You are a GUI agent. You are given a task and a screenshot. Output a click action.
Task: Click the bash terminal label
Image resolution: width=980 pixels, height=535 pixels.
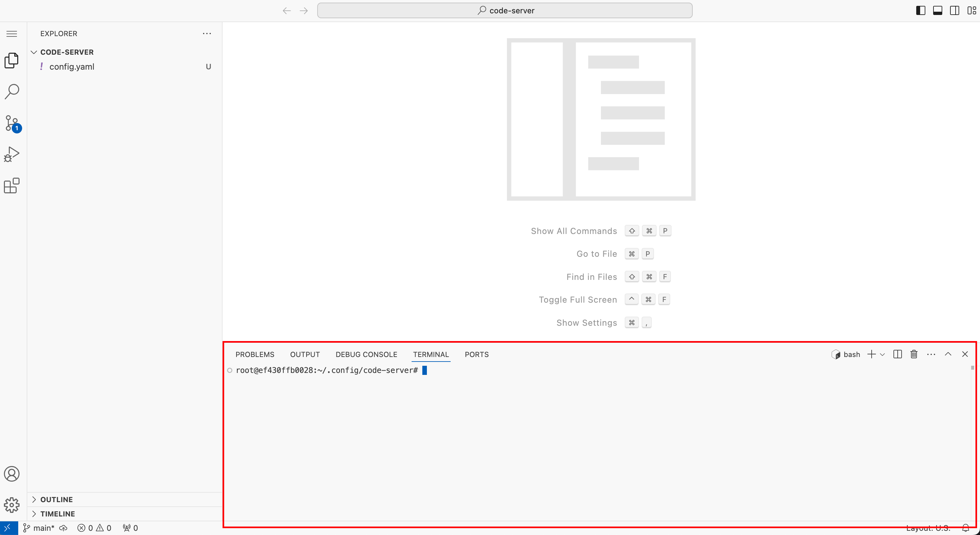coord(846,354)
